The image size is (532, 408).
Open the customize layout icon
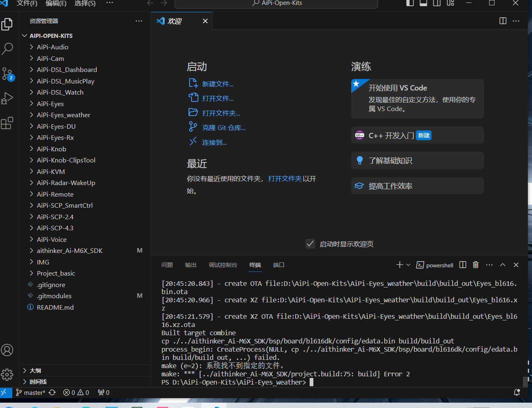pyautogui.click(x=450, y=3)
